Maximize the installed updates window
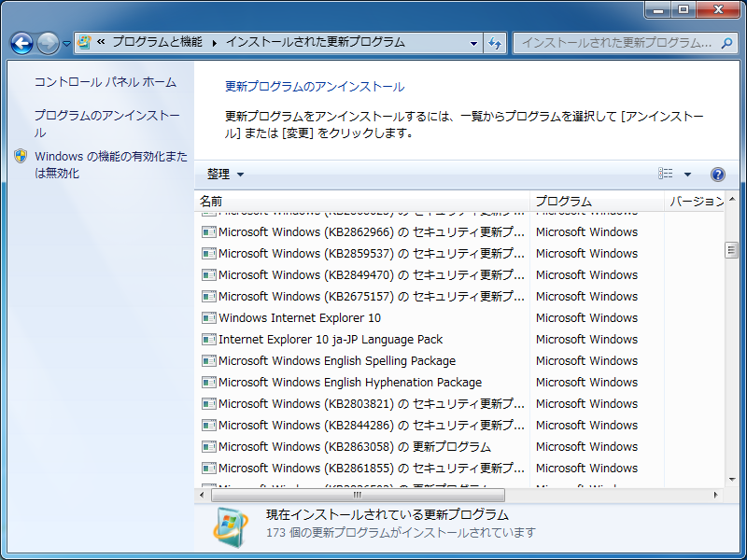The height and width of the screenshot is (560, 747). (684, 9)
